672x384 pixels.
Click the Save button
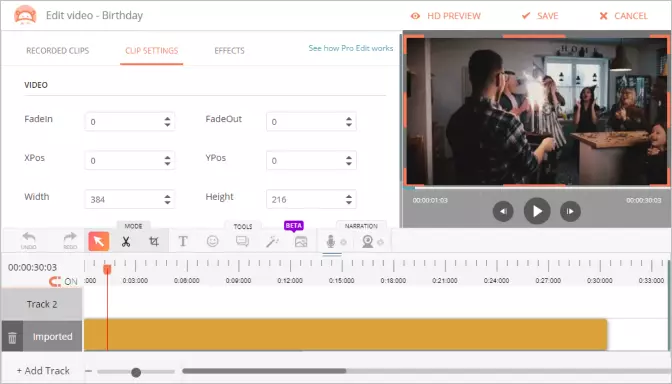tap(540, 16)
